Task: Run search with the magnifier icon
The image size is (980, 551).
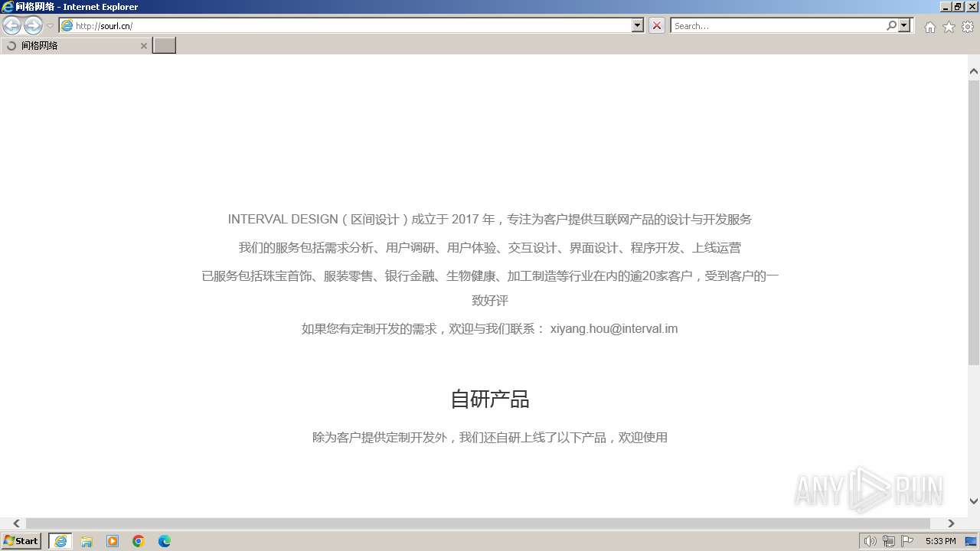Action: pos(891,25)
